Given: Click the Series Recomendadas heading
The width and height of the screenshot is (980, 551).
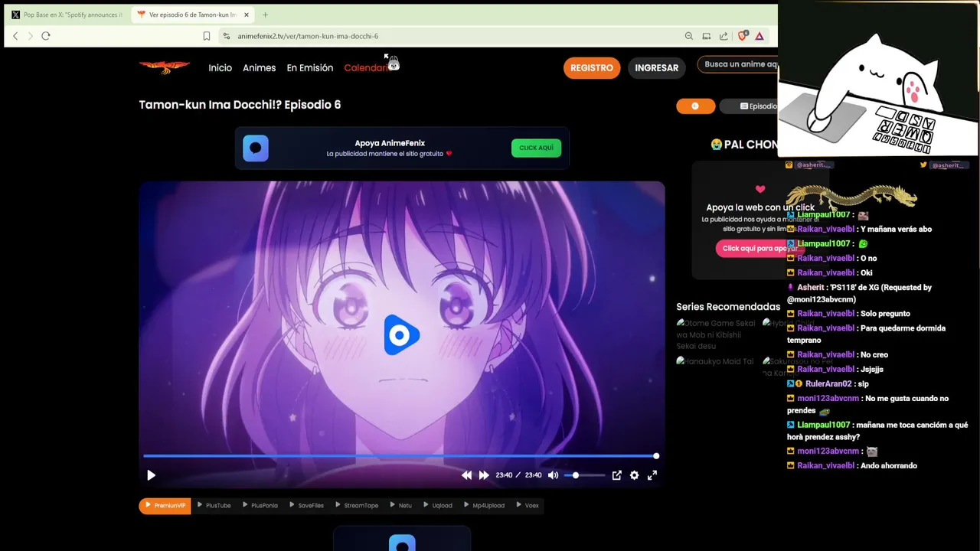Looking at the screenshot, I should click(x=727, y=307).
